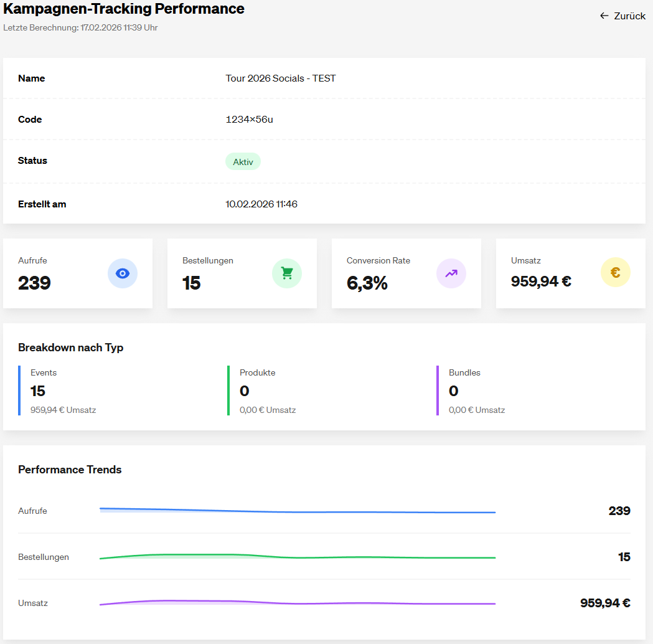Click the 15 value in Bestellungen card
The width and height of the screenshot is (653, 644).
(x=191, y=283)
